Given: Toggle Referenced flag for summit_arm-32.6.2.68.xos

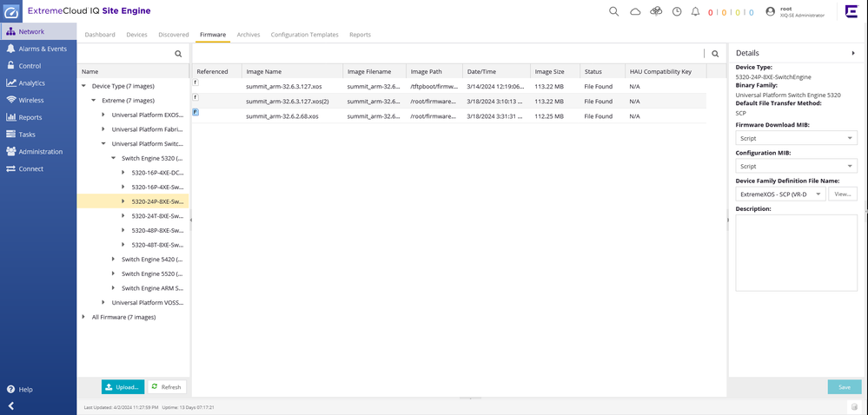Looking at the screenshot, I should pos(195,113).
